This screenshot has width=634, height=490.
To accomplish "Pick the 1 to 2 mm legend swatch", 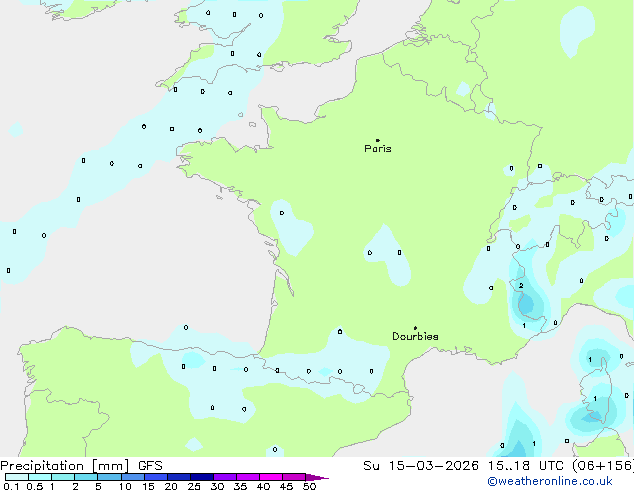I will pos(63,477).
